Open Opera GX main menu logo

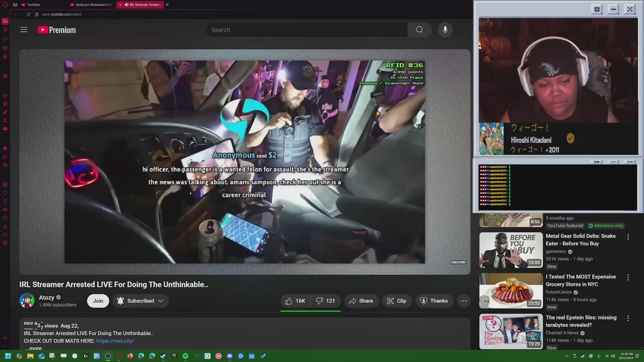point(5,5)
